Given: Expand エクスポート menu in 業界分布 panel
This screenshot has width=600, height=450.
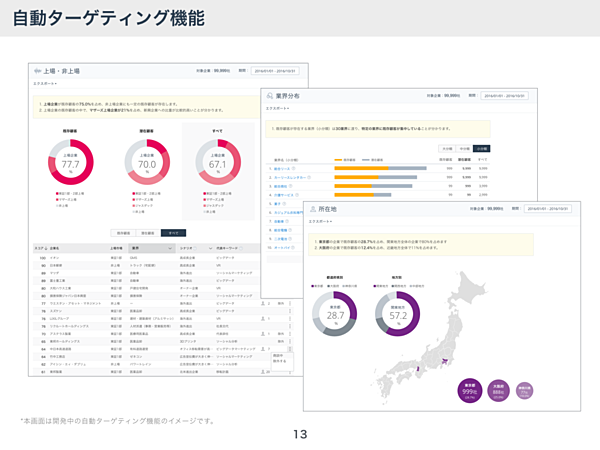Looking at the screenshot, I should point(277,108).
